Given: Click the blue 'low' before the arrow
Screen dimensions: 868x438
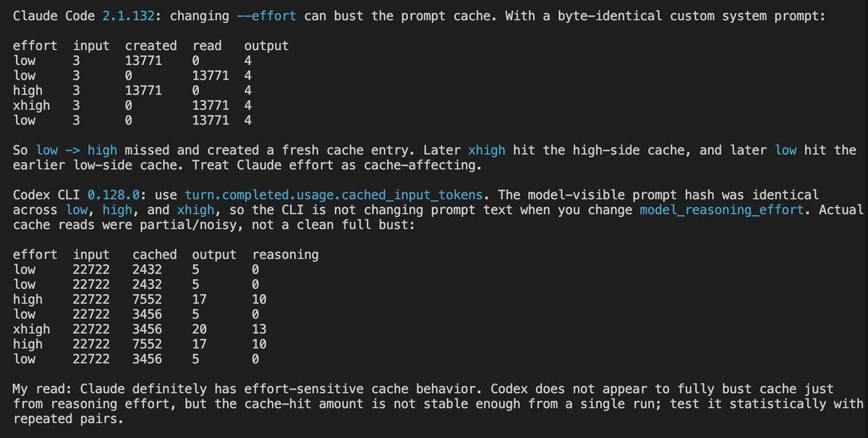Looking at the screenshot, I should (x=47, y=150).
